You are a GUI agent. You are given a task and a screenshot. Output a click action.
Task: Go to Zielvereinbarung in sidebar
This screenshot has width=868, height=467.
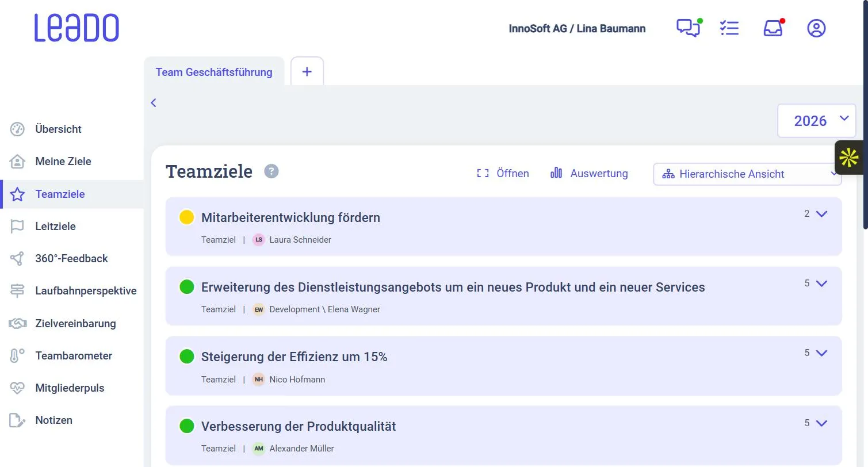click(75, 323)
